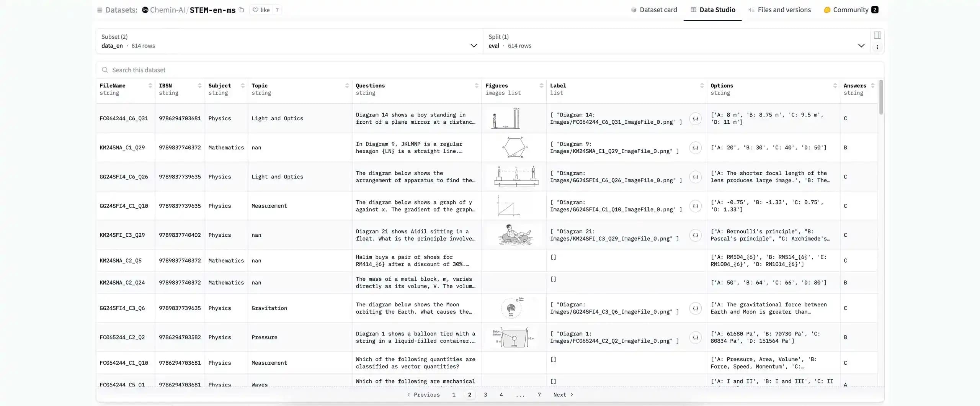
Task: Open the Community tab
Action: pos(851,10)
